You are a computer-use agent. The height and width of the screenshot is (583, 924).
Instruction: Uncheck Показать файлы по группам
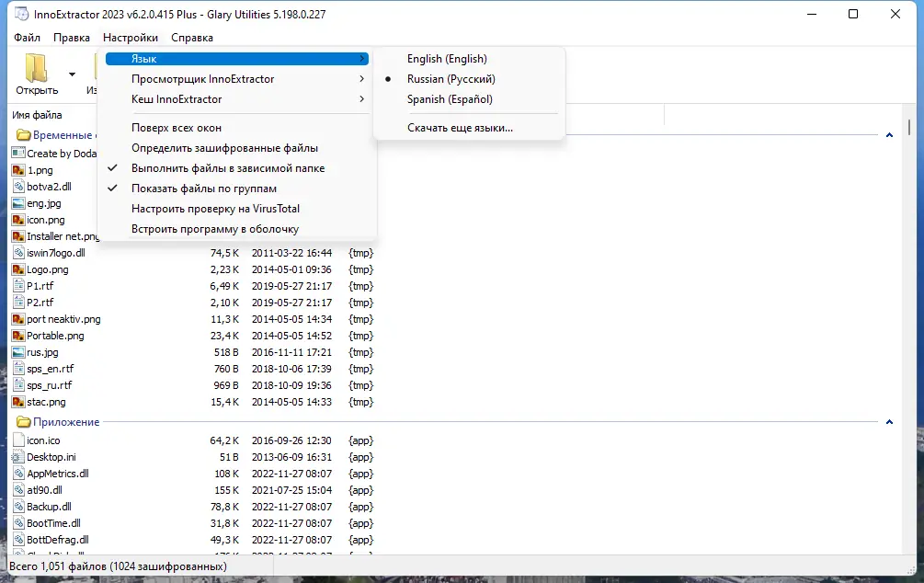pyautogui.click(x=237, y=189)
